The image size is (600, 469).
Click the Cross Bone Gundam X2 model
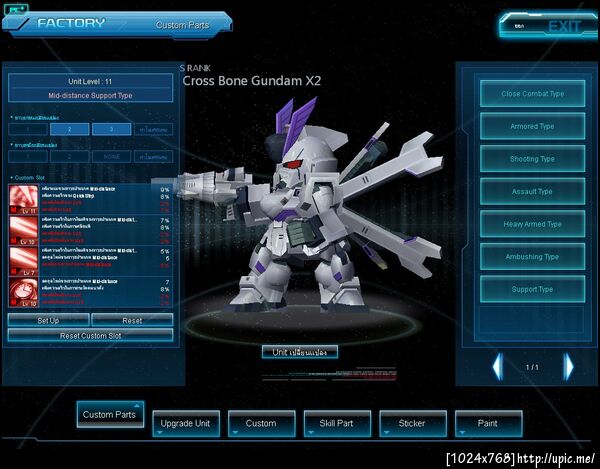click(x=306, y=207)
